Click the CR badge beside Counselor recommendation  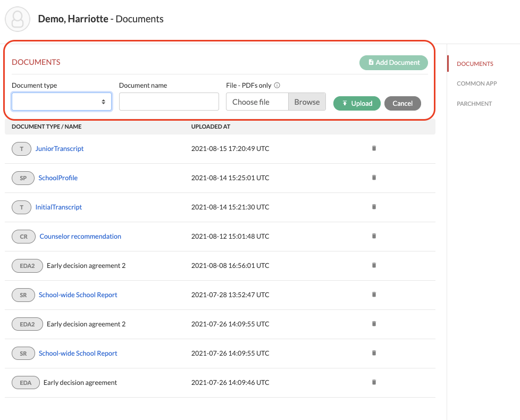click(x=23, y=237)
